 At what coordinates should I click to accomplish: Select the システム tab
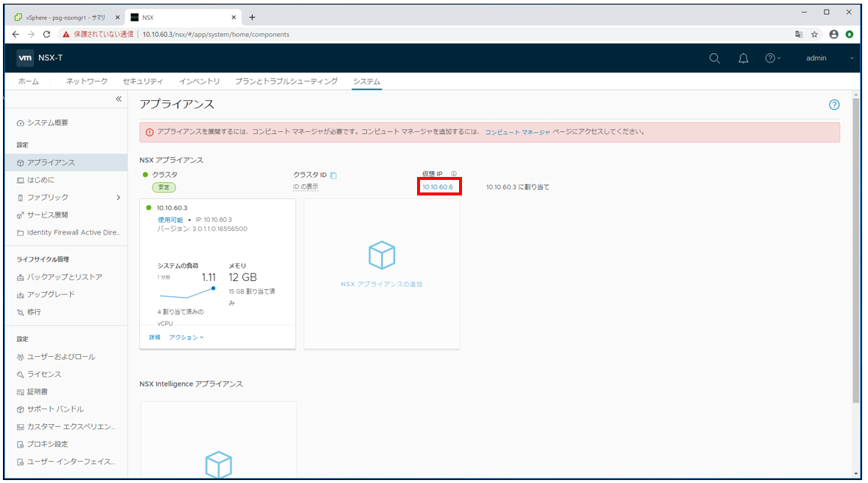pyautogui.click(x=366, y=81)
